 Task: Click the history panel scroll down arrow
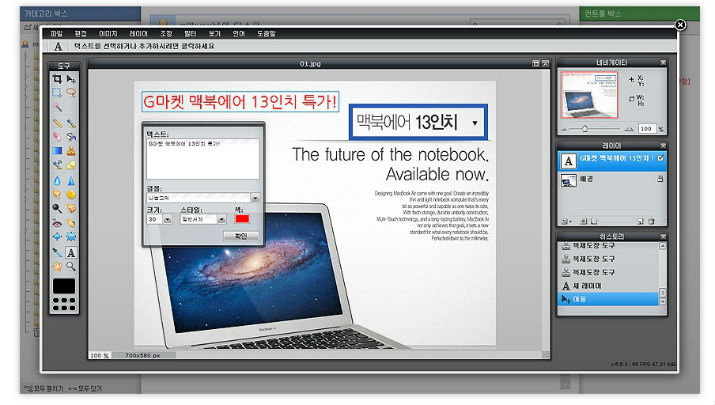point(663,301)
